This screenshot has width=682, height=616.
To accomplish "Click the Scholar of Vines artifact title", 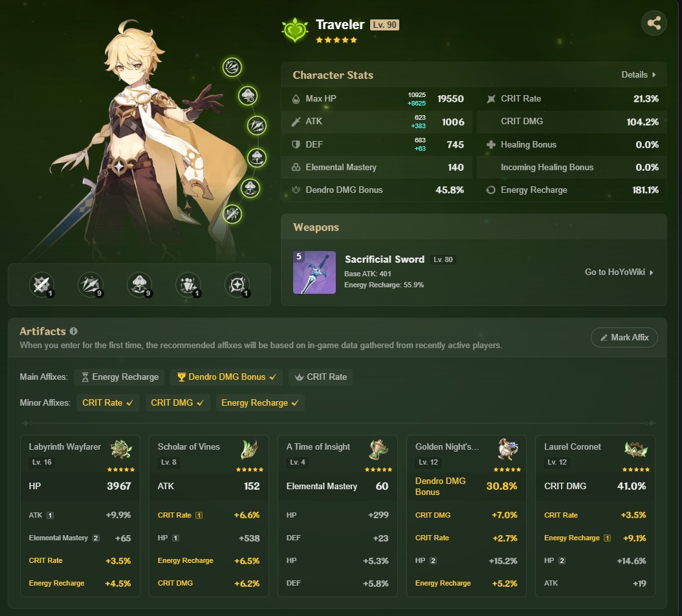I will [189, 446].
